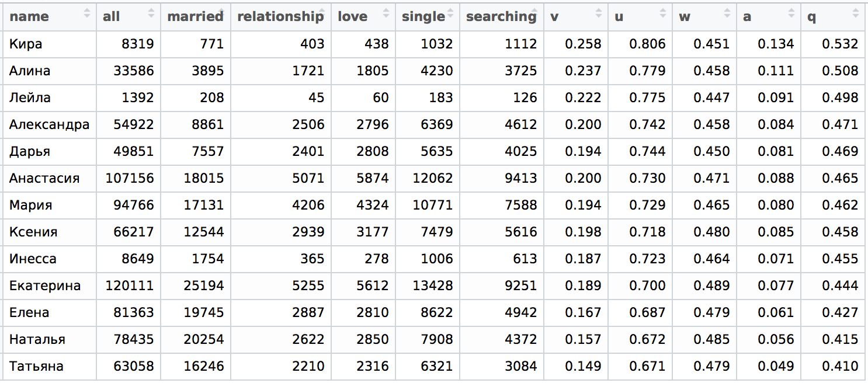This screenshot has width=868, height=383.
Task: Select q value 0.532 cell
Action: (833, 44)
